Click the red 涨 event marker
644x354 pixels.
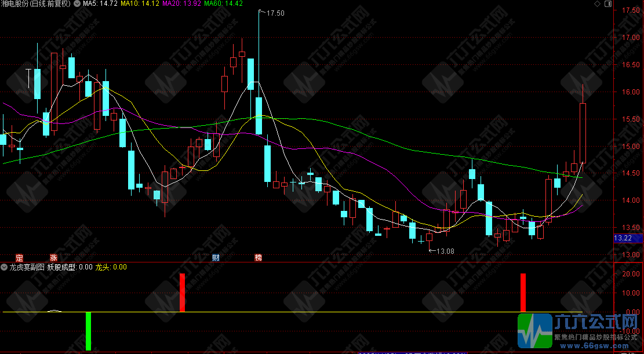[53, 257]
